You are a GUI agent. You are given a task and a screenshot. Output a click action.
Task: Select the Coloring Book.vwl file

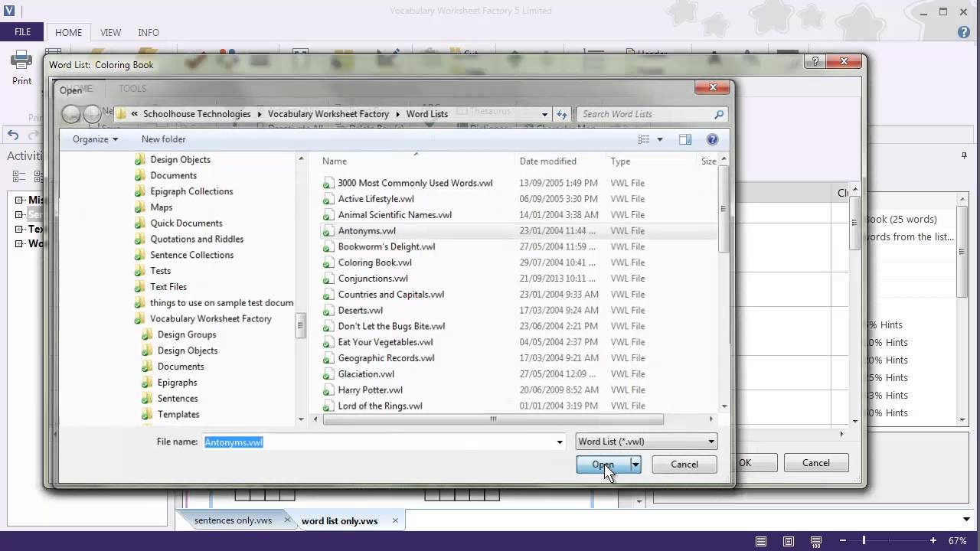tap(374, 262)
